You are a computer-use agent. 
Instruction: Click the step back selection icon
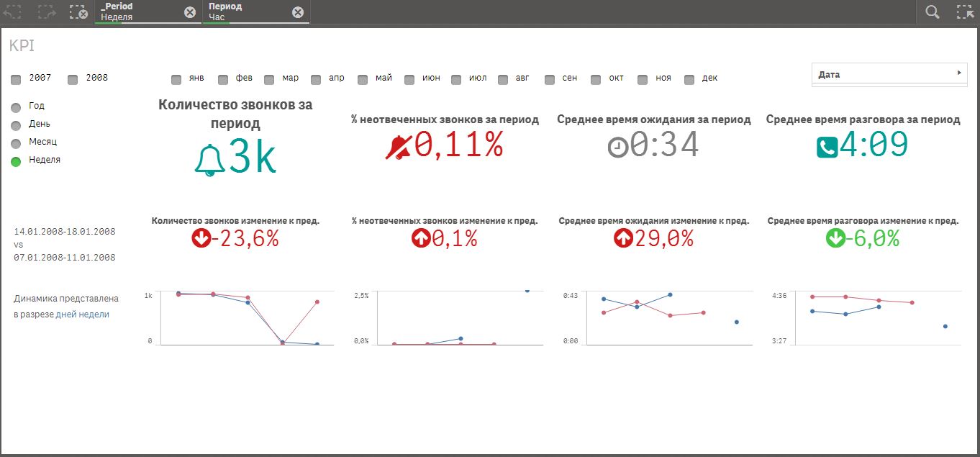point(14,12)
